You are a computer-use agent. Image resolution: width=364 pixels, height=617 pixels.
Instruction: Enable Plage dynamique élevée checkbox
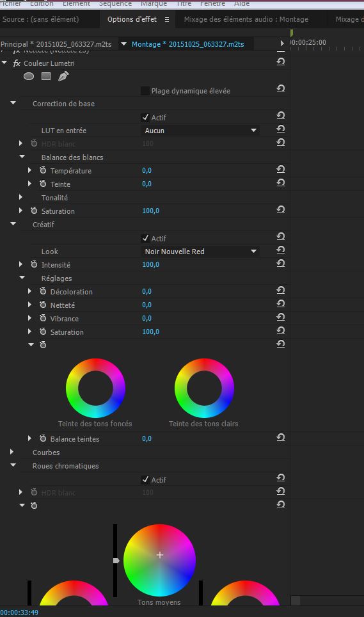[x=145, y=91]
